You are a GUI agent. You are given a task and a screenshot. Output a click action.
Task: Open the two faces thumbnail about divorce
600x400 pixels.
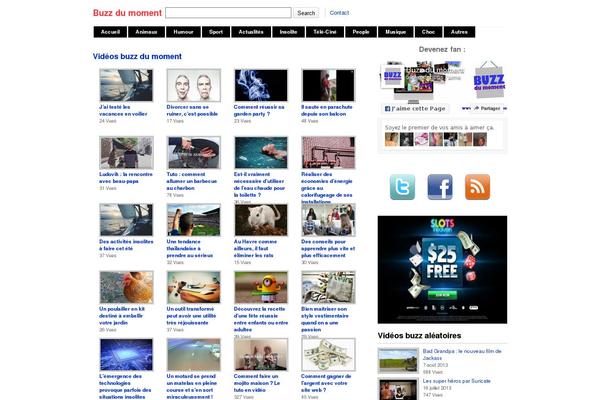click(194, 85)
